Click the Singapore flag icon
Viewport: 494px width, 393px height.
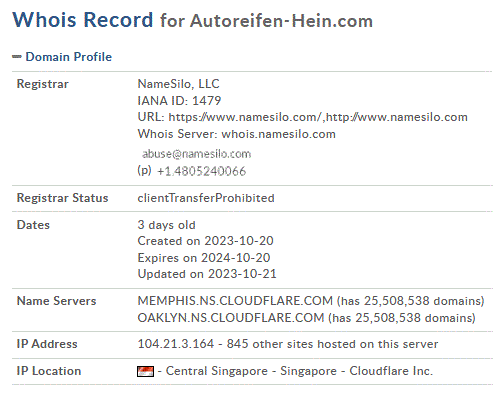pos(145,371)
